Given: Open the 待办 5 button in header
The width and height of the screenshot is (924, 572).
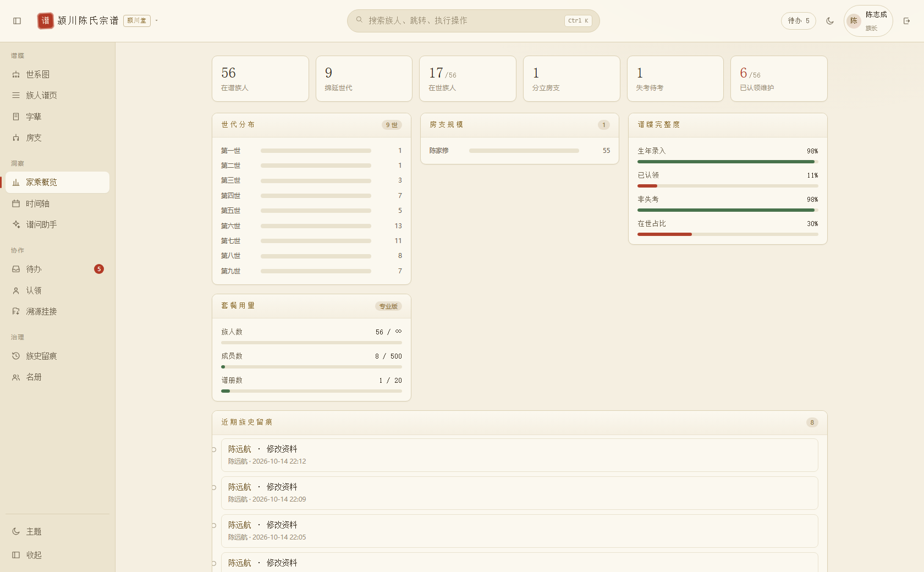Looking at the screenshot, I should pyautogui.click(x=799, y=21).
